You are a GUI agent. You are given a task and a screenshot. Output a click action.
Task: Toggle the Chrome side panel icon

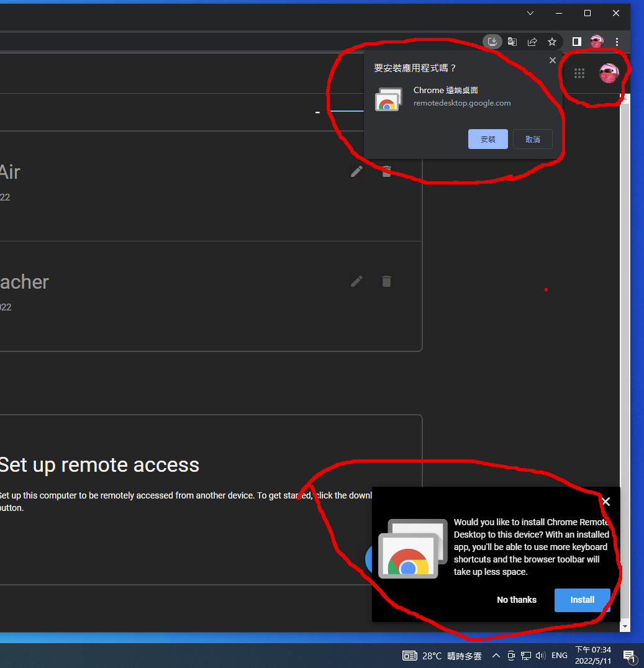point(576,42)
